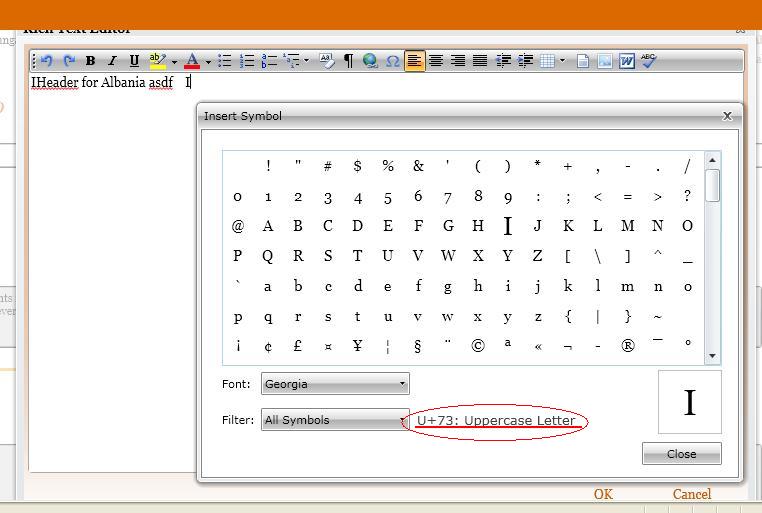This screenshot has height=513, width=762.
Task: Click the insert image icon
Action: [x=605, y=61]
